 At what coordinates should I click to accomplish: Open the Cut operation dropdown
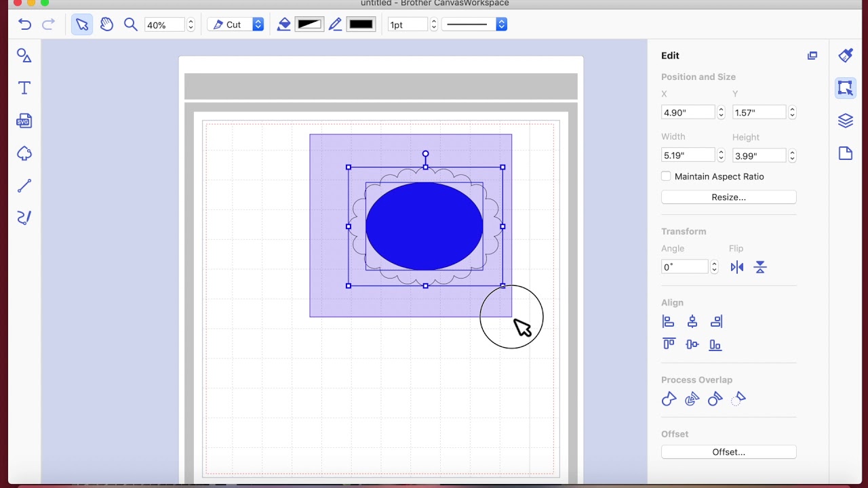[236, 24]
